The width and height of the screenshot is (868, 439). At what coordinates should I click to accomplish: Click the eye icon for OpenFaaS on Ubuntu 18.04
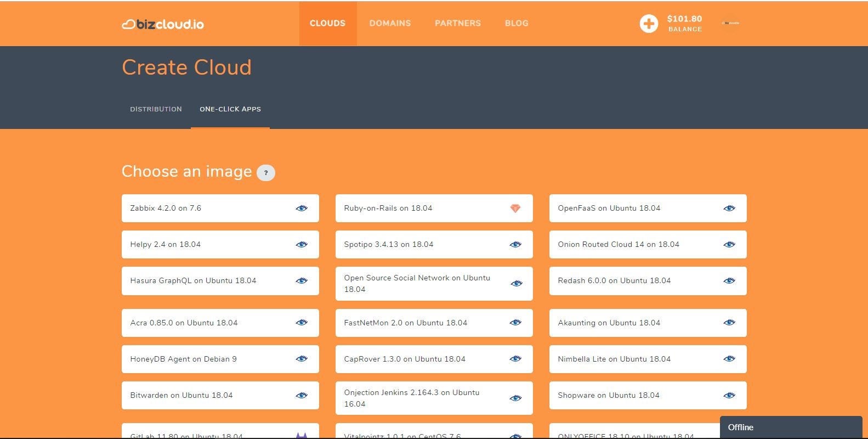click(729, 208)
